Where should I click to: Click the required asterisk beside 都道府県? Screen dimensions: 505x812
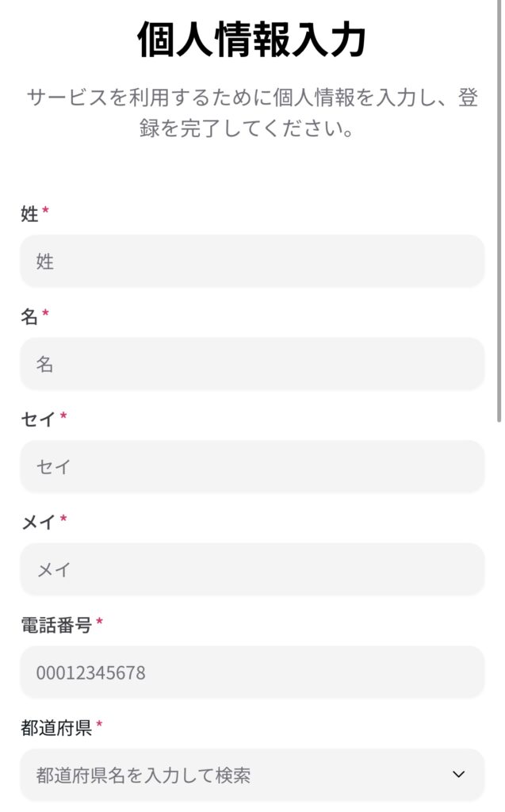coord(100,726)
